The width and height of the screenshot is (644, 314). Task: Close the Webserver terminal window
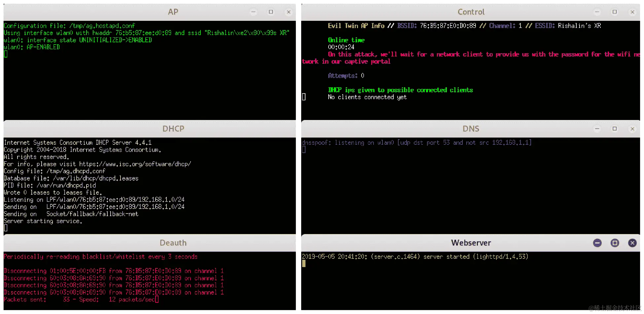(x=632, y=243)
